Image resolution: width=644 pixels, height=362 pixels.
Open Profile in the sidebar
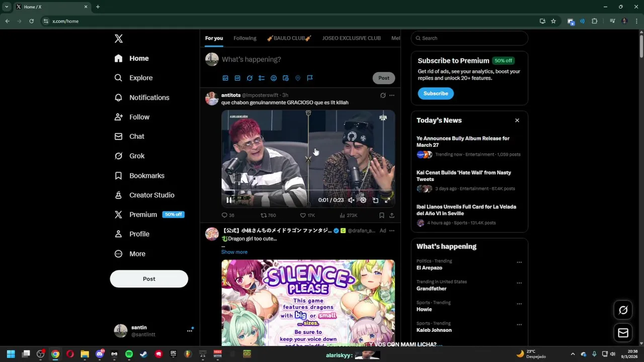click(x=132, y=234)
